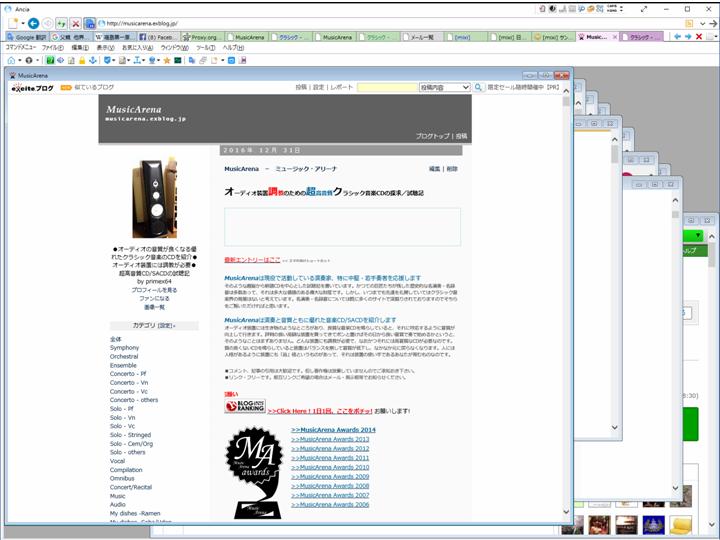Click the red Click Here ranking link
Image resolution: width=720 pixels, height=540 pixels.
(320, 411)
